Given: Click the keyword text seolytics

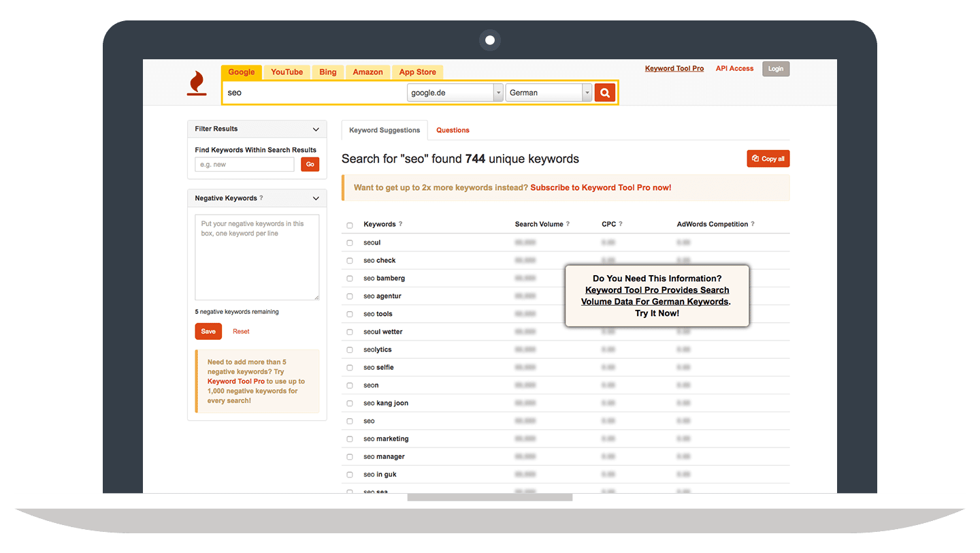Looking at the screenshot, I should pos(378,350).
